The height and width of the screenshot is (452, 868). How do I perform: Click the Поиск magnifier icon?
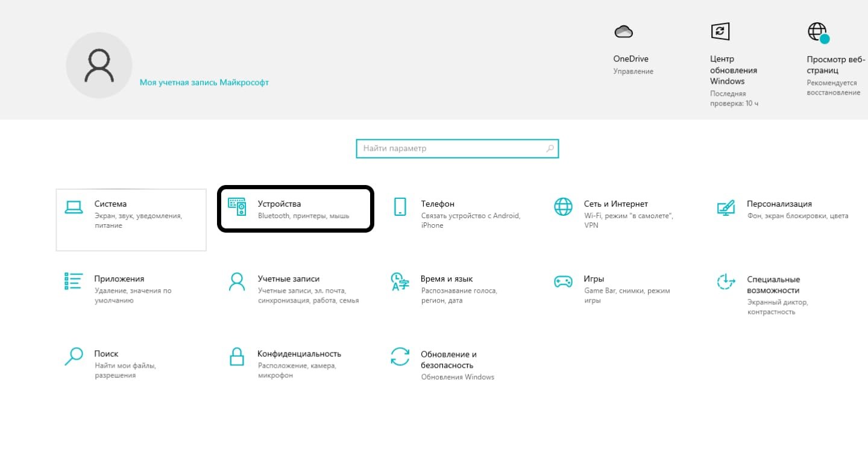tap(74, 356)
